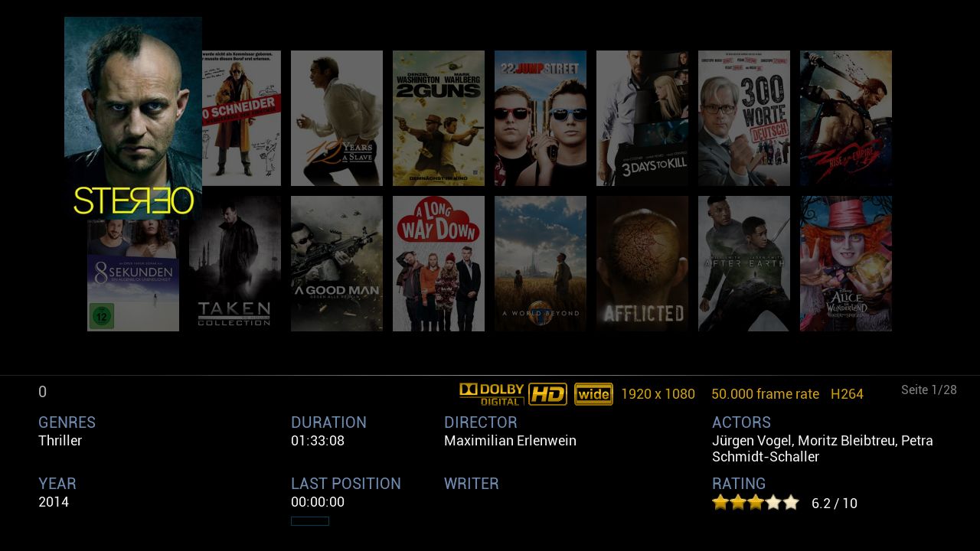Open the 12 Years a Slave poster
Viewport: 980px width, 551px height.
click(337, 118)
